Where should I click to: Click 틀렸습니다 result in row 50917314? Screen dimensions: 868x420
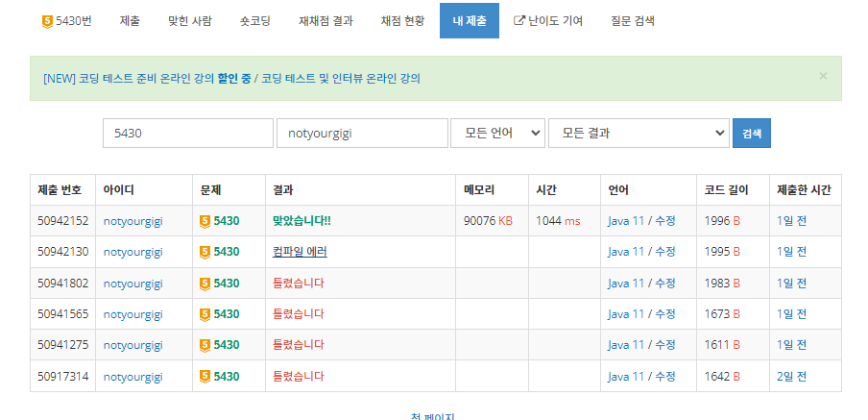pos(299,377)
